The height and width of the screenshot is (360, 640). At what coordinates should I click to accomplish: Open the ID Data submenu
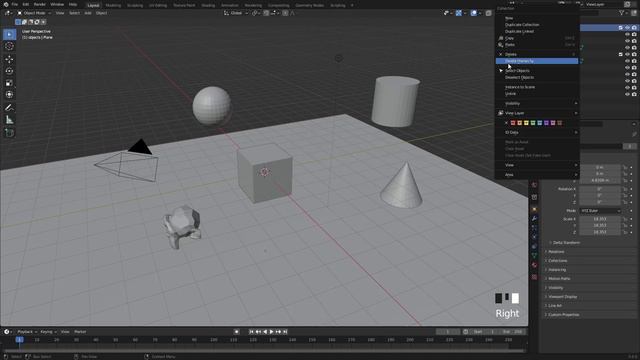tap(537, 132)
